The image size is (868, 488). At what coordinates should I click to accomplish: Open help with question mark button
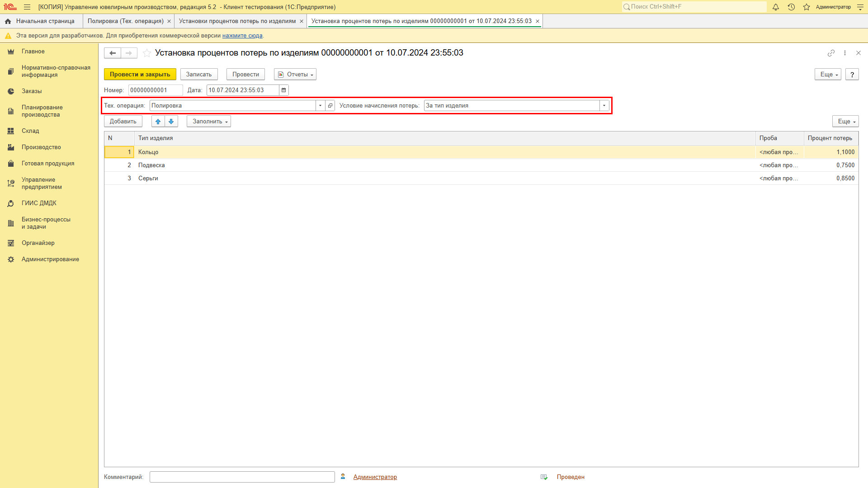pos(852,74)
